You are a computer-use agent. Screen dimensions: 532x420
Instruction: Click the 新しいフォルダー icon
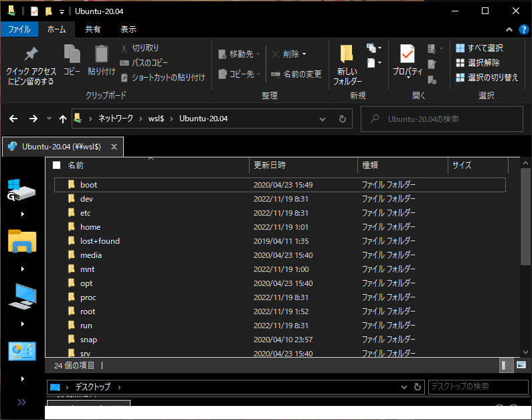pos(347,54)
